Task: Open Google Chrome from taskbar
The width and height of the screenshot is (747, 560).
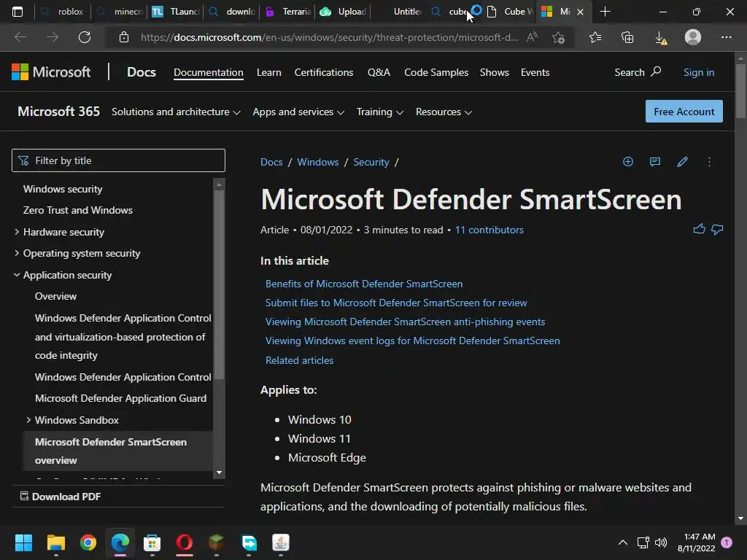Action: click(88, 542)
